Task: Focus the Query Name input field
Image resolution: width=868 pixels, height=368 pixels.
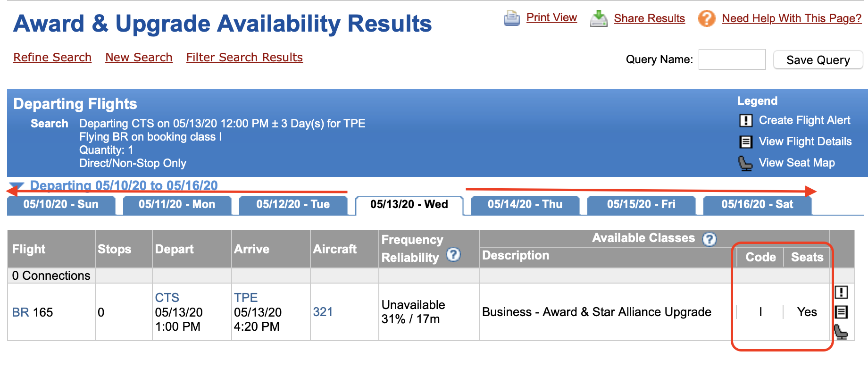Action: 732,59
